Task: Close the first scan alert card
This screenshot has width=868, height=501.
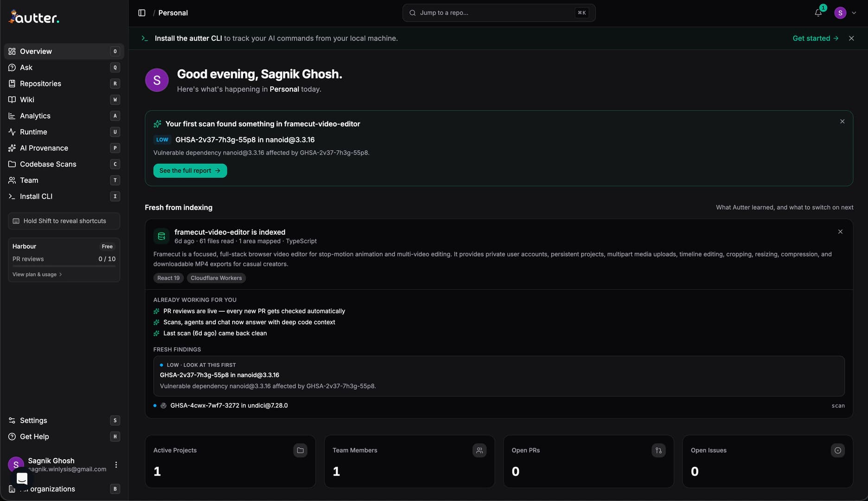Action: point(842,122)
